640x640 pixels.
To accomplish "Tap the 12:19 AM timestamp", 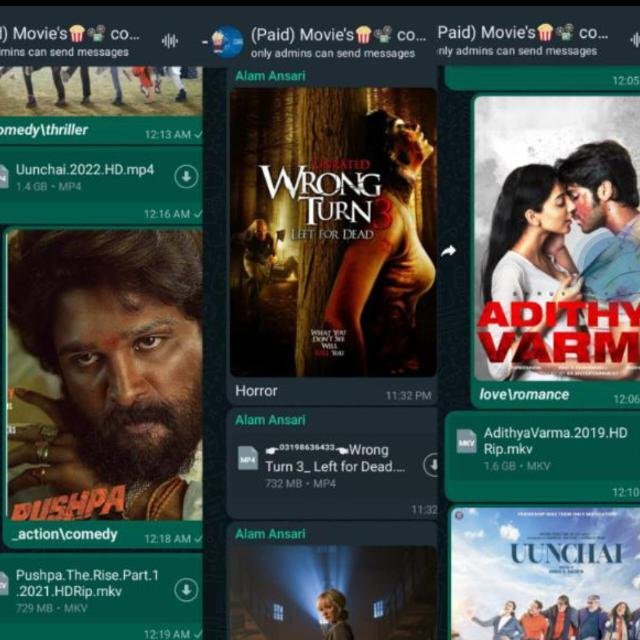I will pos(167,634).
